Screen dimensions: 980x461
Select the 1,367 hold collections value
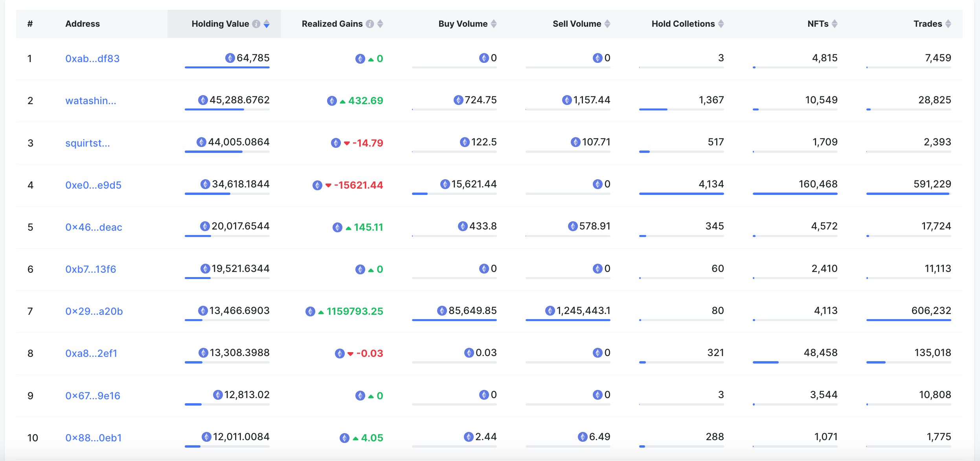tap(711, 100)
